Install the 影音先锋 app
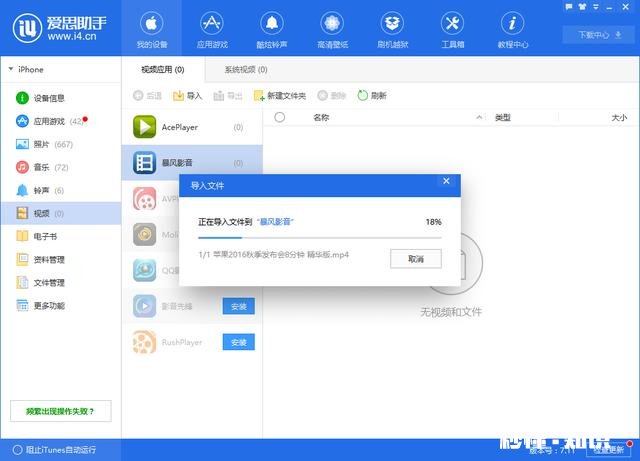This screenshot has height=461, width=640. [x=239, y=306]
